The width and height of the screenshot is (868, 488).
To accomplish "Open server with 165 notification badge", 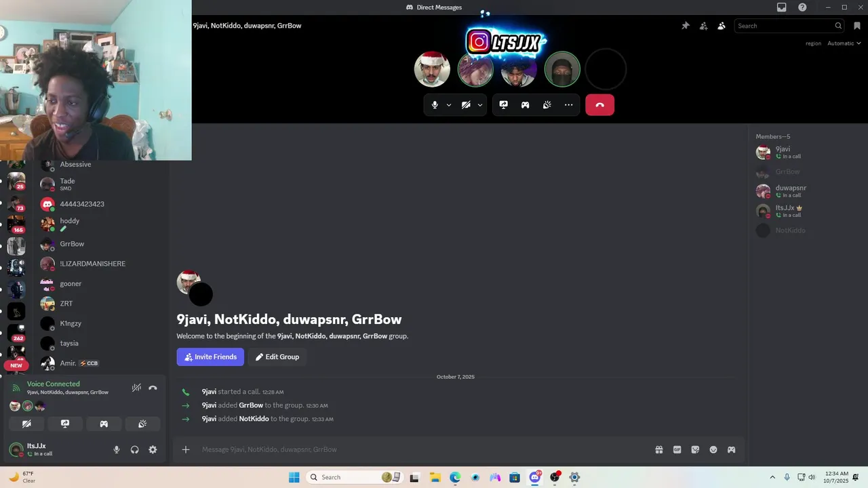I will [16, 224].
